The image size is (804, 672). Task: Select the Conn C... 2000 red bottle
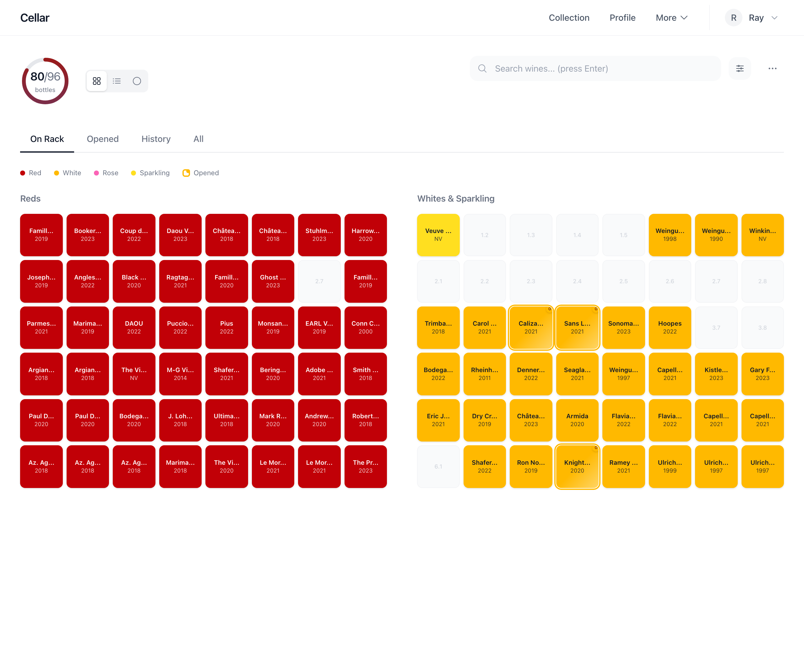[x=366, y=328]
